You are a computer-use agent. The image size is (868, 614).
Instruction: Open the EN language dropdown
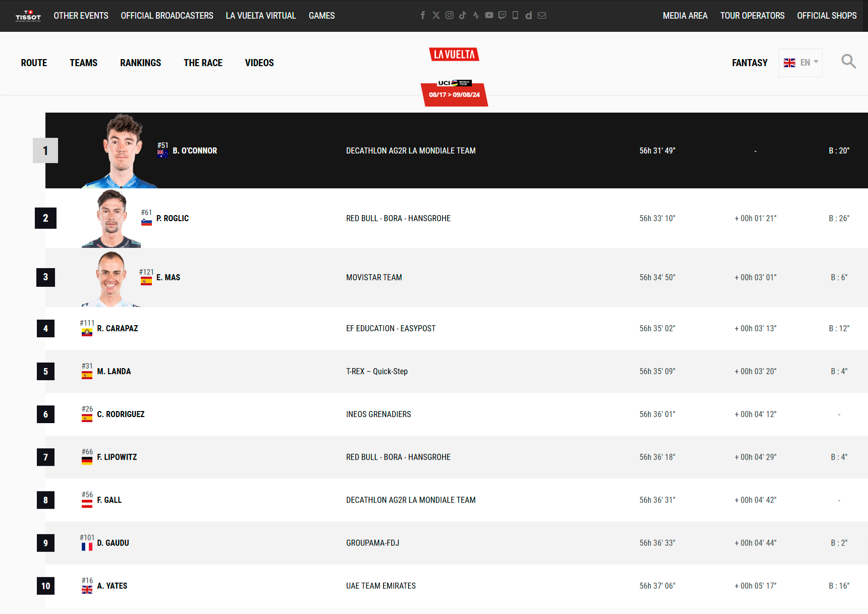800,63
